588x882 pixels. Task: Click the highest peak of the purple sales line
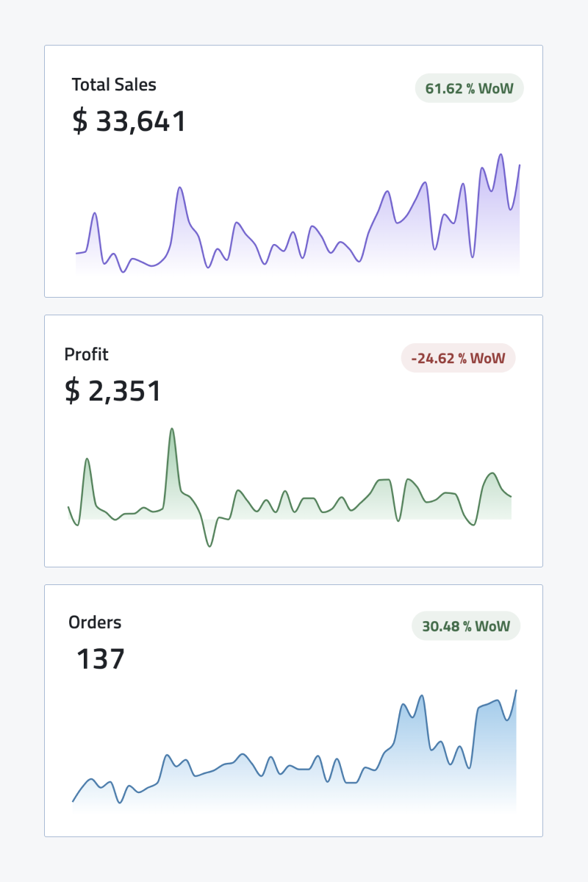click(501, 155)
